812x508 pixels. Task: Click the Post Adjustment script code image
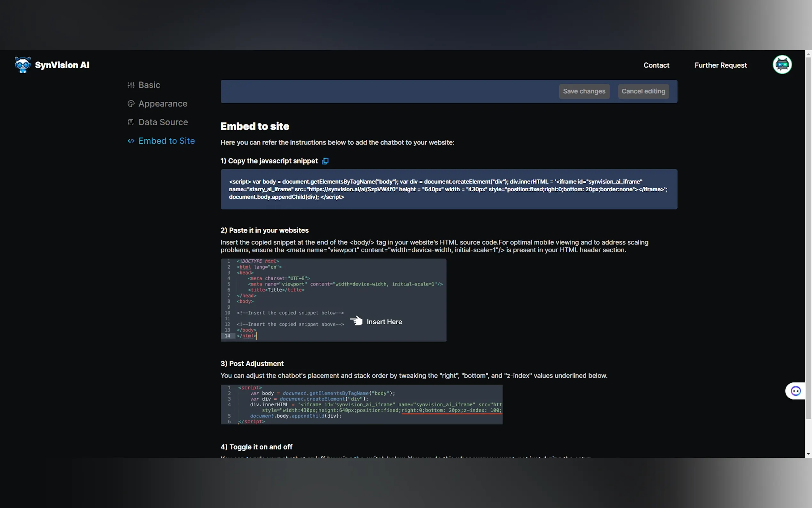[362, 405]
